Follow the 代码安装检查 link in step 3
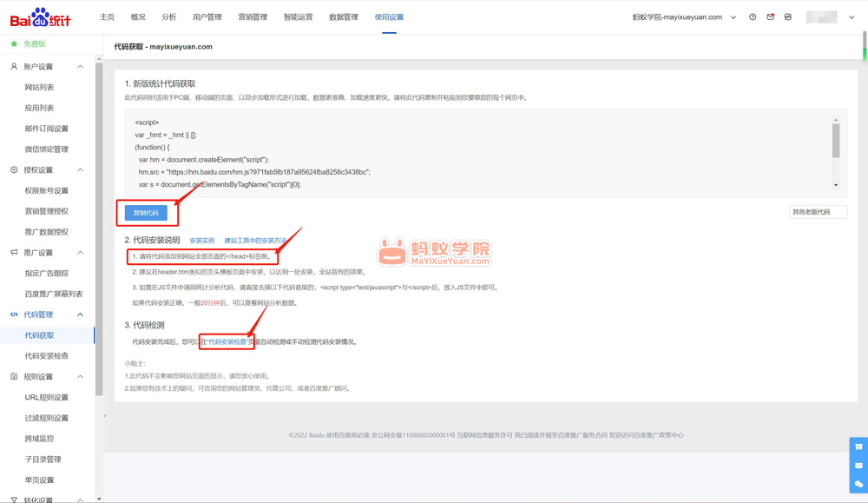 click(x=227, y=341)
